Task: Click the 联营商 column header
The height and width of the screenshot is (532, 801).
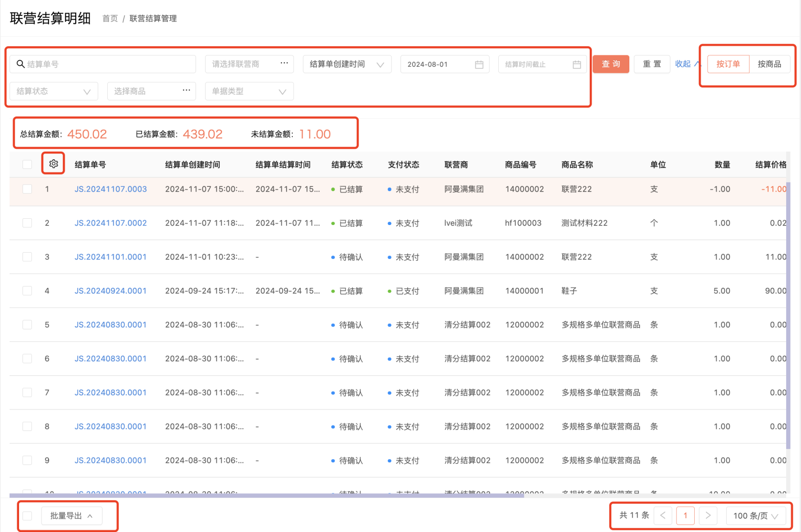Action: click(456, 164)
